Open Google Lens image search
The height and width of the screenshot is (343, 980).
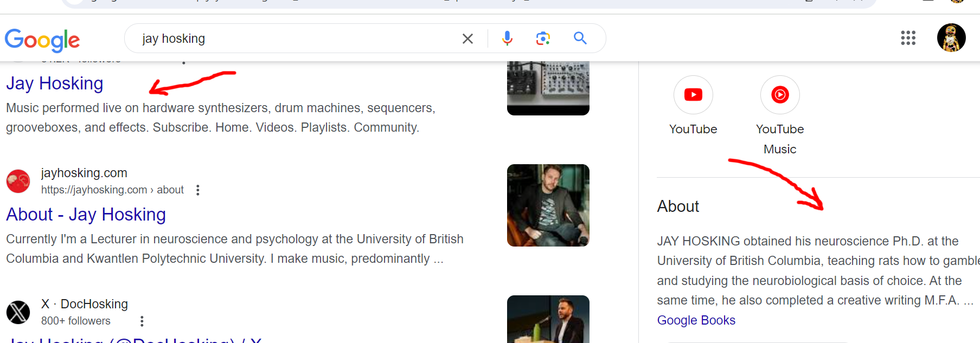pyautogui.click(x=543, y=38)
